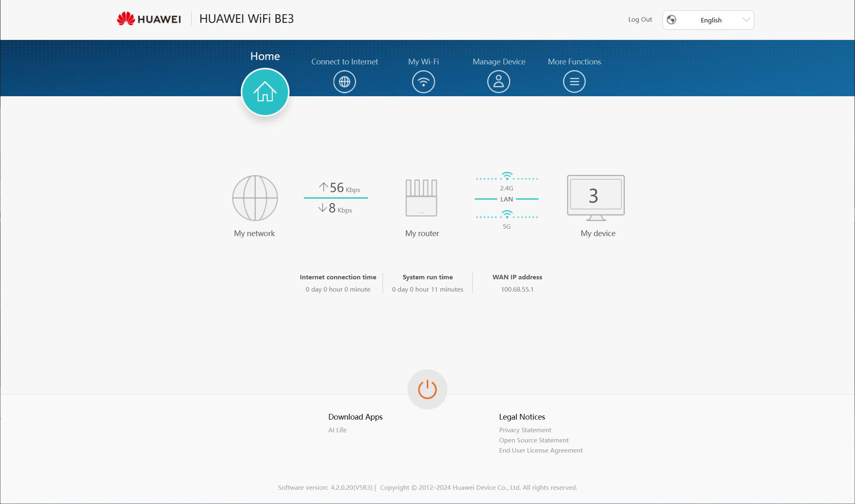The height and width of the screenshot is (504, 855).
Task: Click the My network label
Action: [x=255, y=233]
